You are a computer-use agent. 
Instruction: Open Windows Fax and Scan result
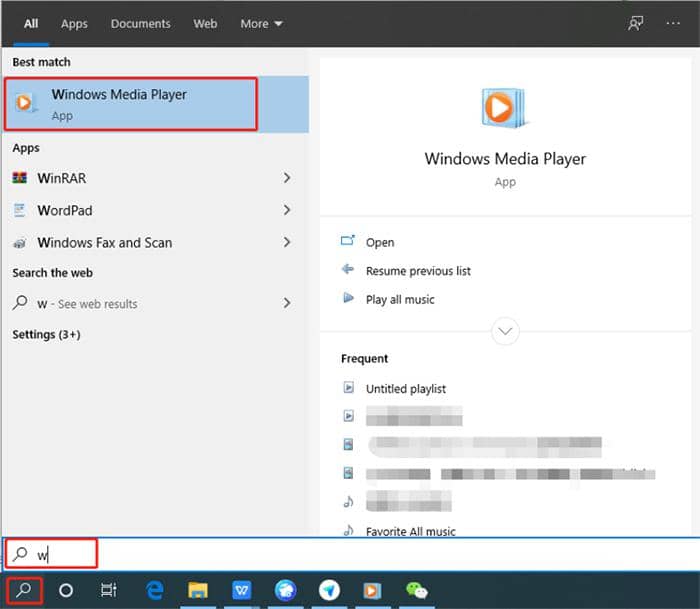click(x=155, y=242)
